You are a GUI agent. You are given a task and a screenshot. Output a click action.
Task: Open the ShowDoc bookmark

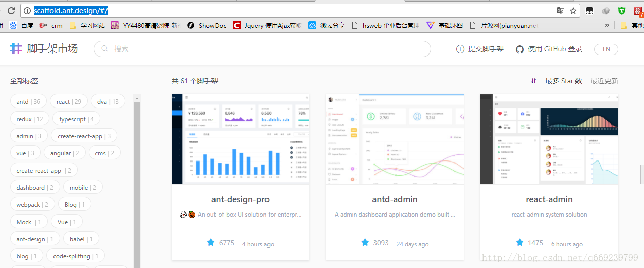[x=206, y=25]
